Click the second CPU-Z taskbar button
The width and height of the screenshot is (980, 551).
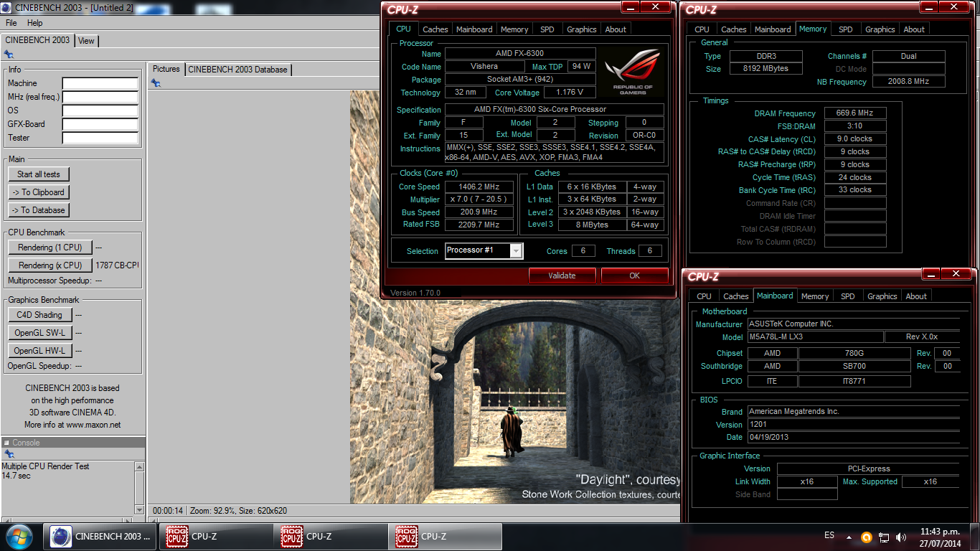[331, 537]
